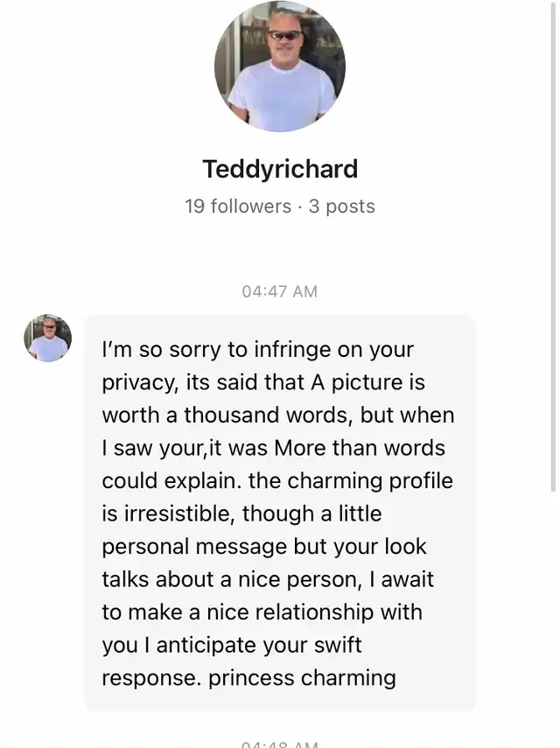The width and height of the screenshot is (560, 748).
Task: Click the small sender avatar beside the message
Action: (x=47, y=339)
